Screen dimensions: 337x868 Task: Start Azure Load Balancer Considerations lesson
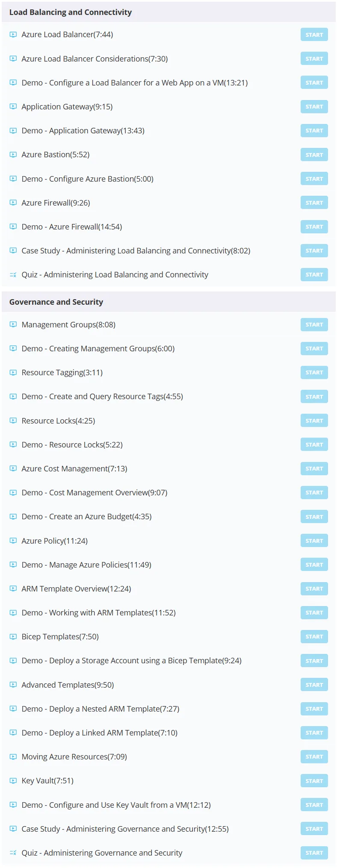coord(314,59)
